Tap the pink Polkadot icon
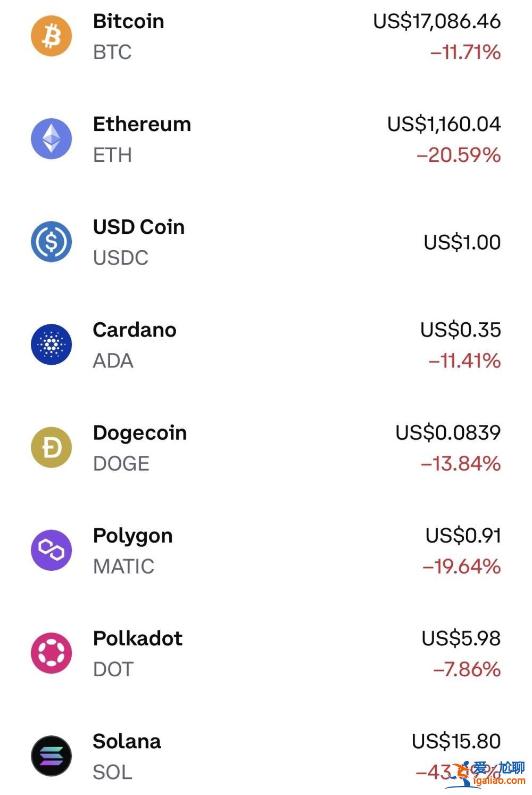The height and width of the screenshot is (795, 532). point(51,653)
